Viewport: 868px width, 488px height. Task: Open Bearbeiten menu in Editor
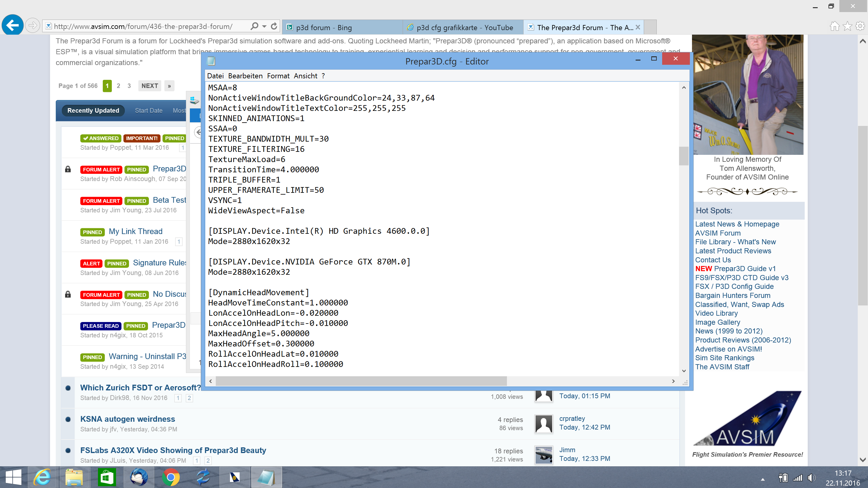[245, 76]
